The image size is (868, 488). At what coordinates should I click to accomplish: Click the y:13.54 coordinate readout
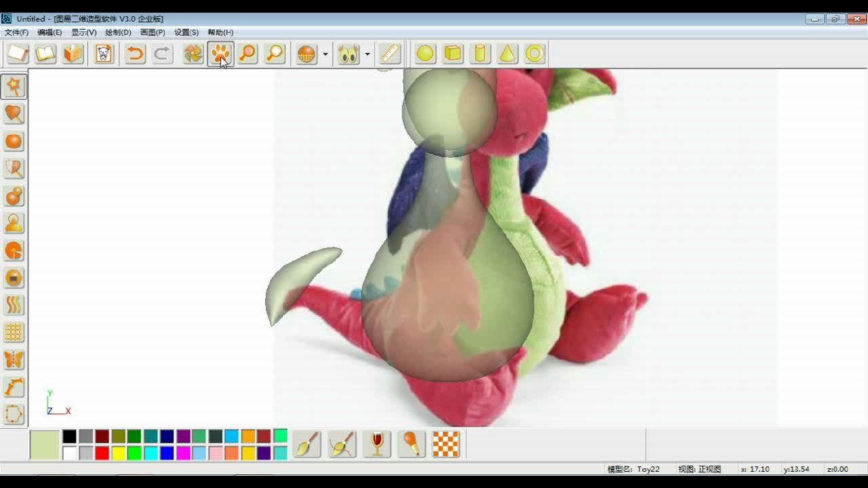point(796,469)
